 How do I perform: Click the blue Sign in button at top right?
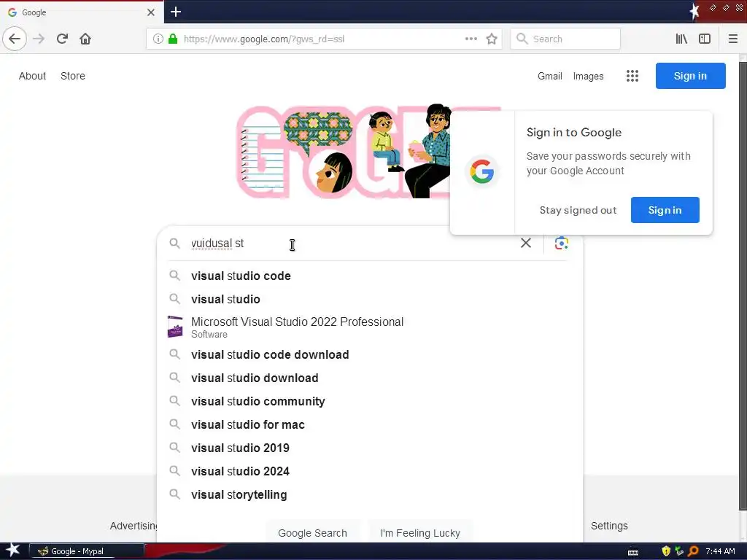[690, 76]
